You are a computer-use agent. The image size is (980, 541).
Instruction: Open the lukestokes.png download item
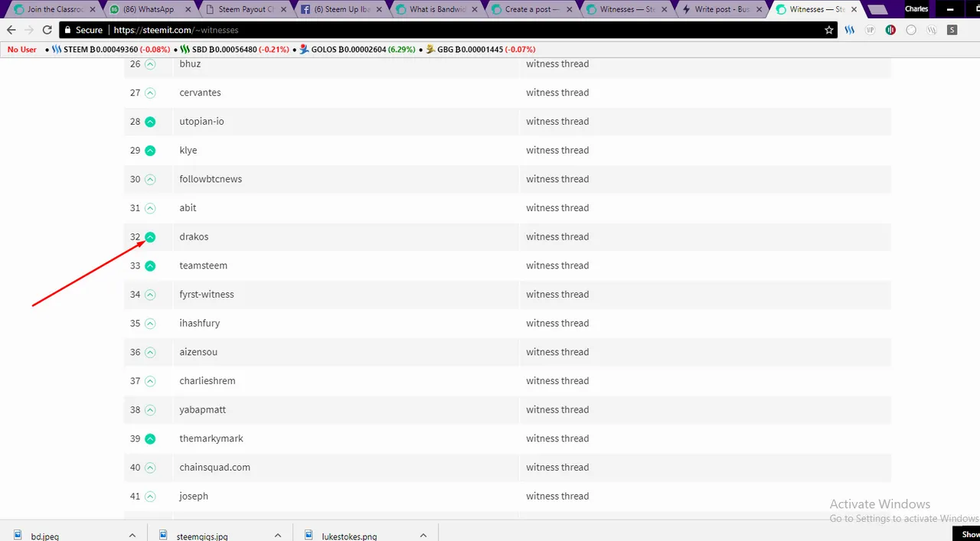point(349,536)
